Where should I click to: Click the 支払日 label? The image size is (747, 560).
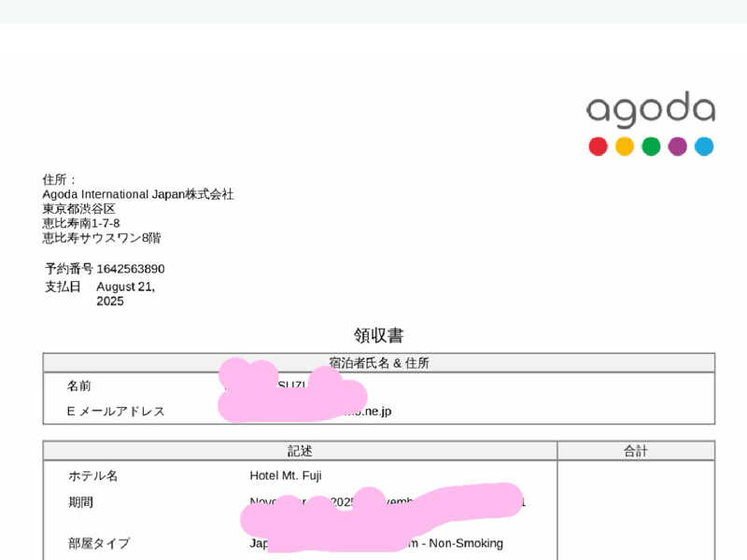[63, 287]
